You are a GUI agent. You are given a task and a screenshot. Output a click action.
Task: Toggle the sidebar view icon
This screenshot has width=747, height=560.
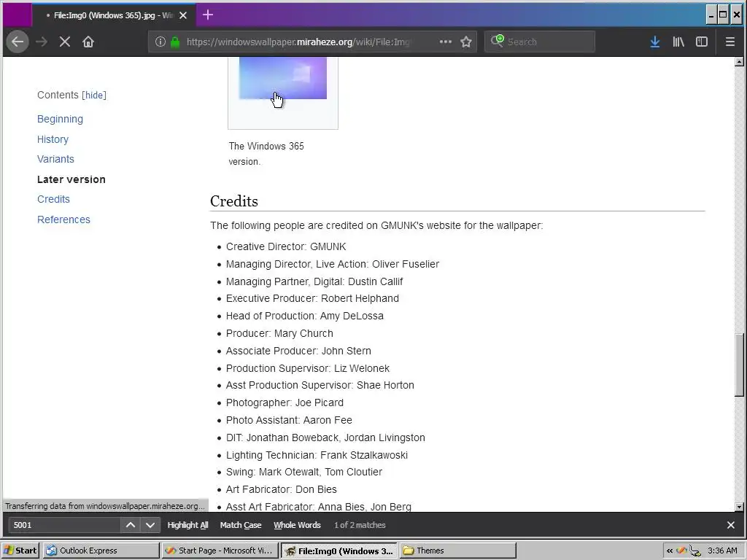702,42
